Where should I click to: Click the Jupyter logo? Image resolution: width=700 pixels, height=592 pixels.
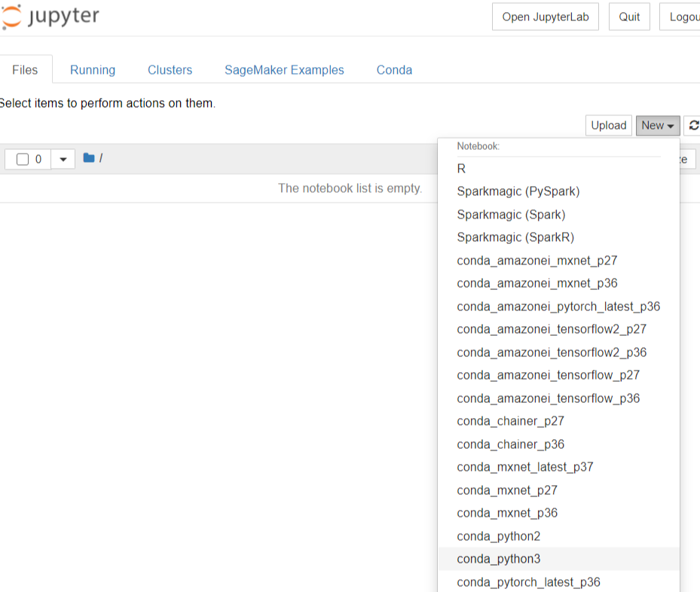(50, 16)
